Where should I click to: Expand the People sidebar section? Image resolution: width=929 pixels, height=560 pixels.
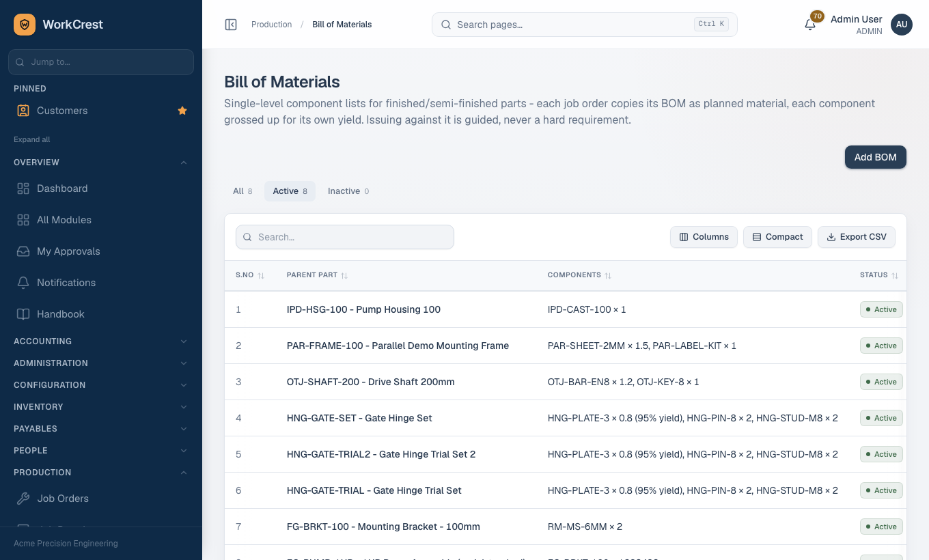point(101,451)
